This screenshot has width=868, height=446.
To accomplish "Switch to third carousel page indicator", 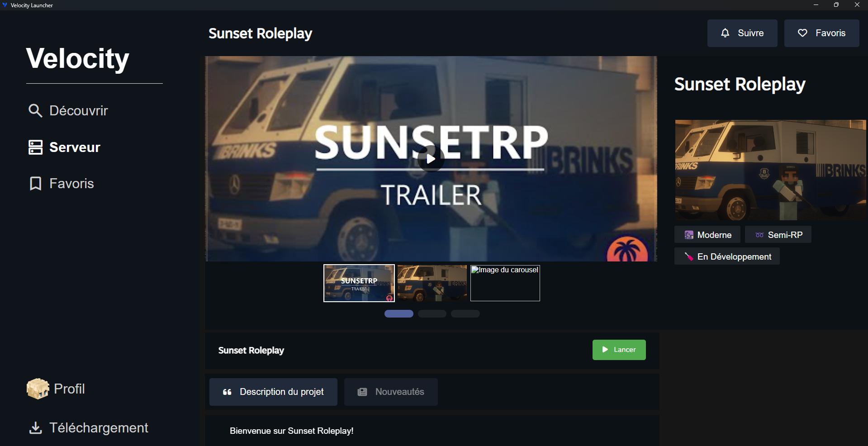I will pos(465,313).
